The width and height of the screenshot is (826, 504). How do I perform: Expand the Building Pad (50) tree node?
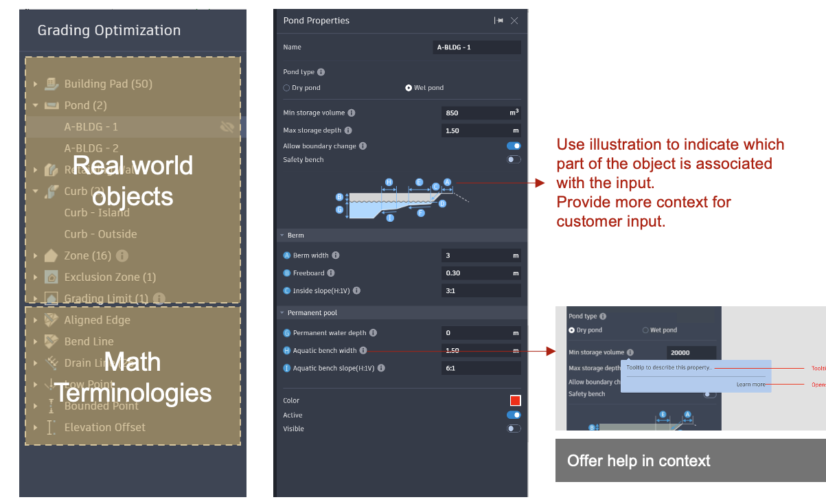click(x=35, y=84)
